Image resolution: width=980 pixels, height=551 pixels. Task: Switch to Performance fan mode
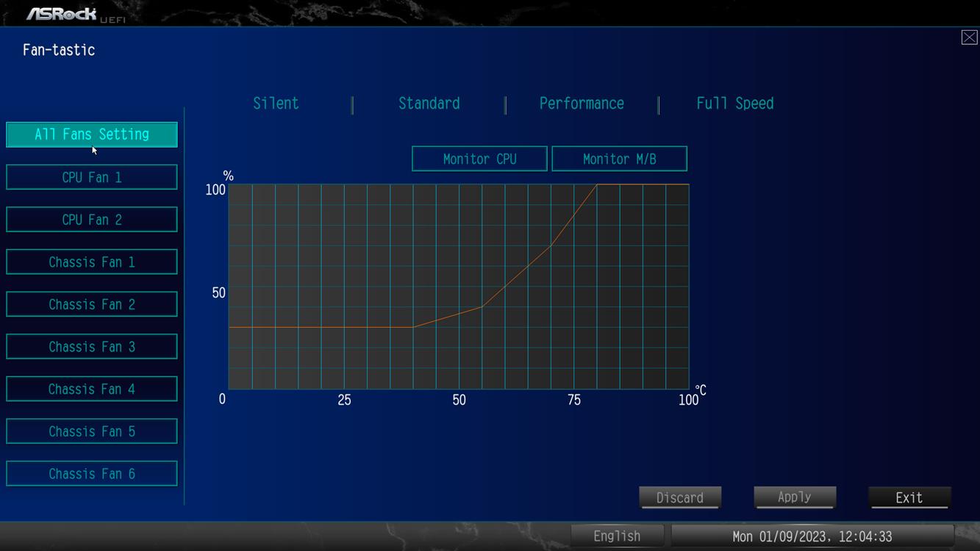tap(582, 104)
